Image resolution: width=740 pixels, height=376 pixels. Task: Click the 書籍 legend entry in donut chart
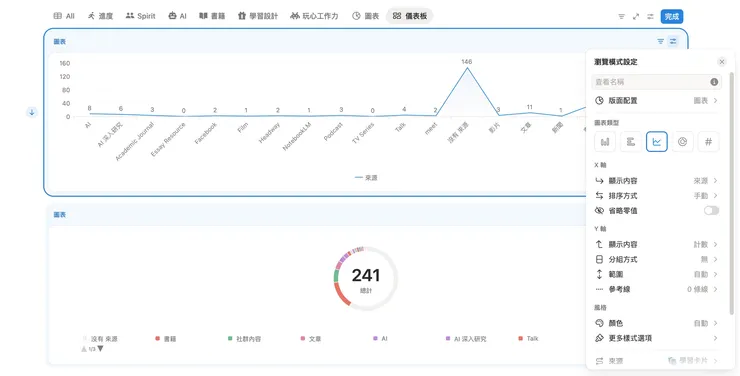coord(166,339)
